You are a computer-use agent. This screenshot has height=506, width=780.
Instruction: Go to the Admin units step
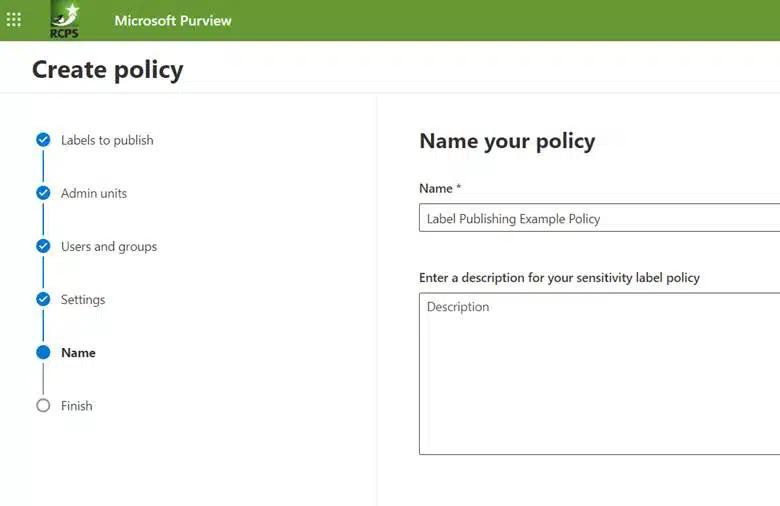[x=94, y=193]
